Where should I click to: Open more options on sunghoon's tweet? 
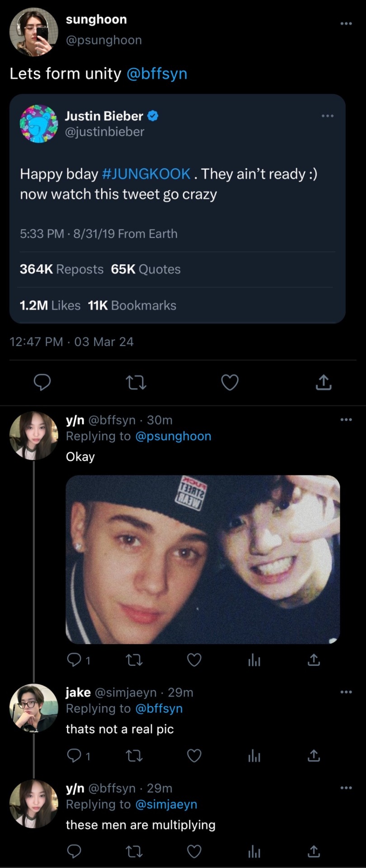click(x=346, y=24)
